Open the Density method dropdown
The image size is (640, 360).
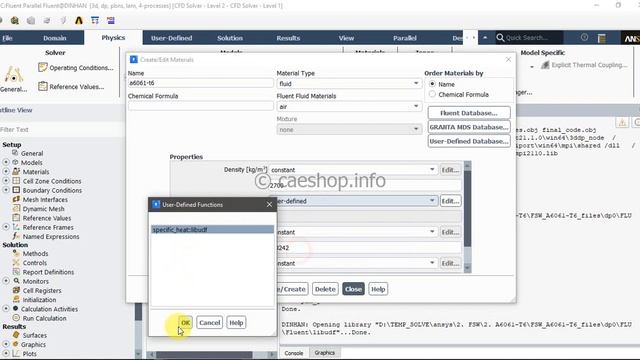tap(353, 169)
